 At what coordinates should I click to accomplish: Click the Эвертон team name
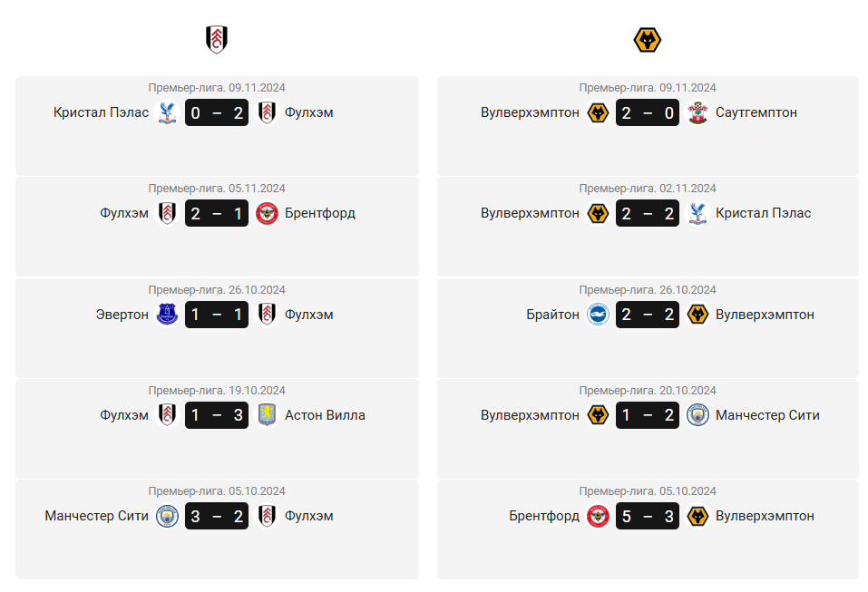(x=122, y=315)
